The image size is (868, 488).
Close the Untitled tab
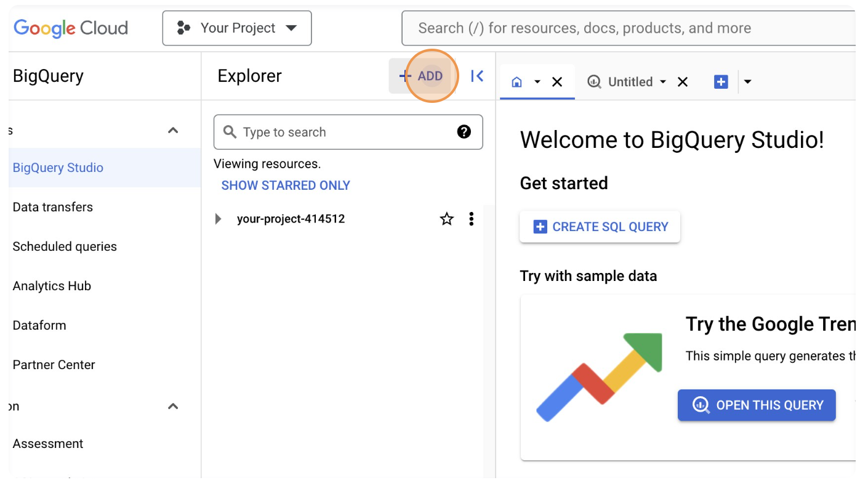pos(683,82)
